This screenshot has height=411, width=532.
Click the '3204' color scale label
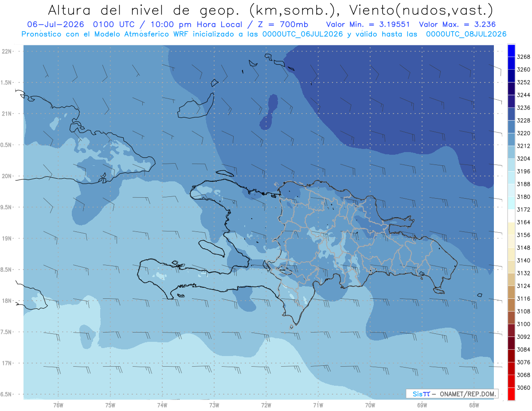tap(524, 159)
